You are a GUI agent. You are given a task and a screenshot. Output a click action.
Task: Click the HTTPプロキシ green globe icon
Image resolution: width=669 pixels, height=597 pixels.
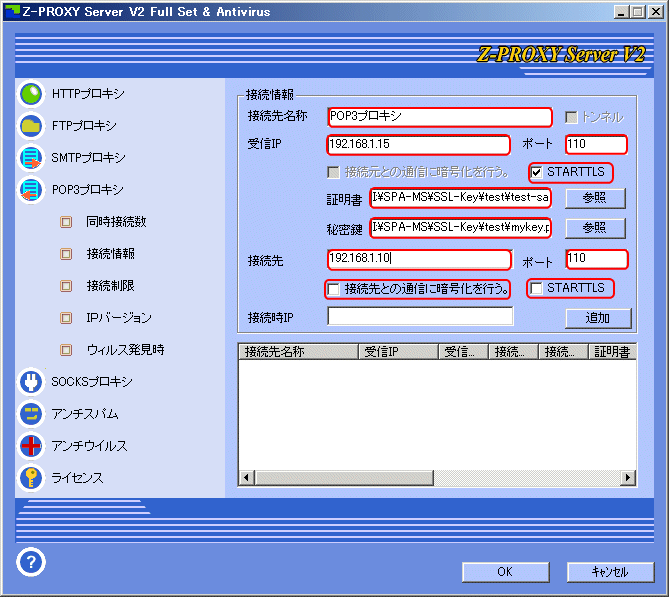[x=31, y=94]
